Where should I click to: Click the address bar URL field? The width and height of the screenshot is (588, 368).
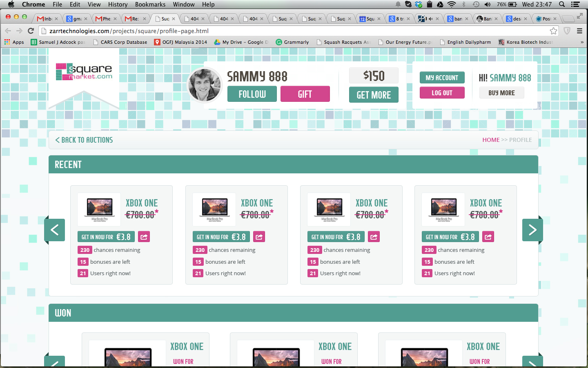[x=286, y=31]
